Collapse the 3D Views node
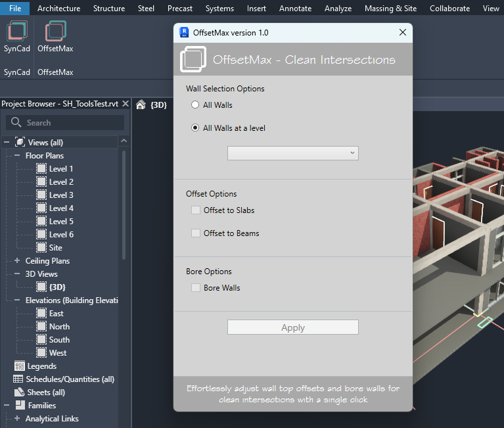This screenshot has width=504, height=428. [17, 273]
